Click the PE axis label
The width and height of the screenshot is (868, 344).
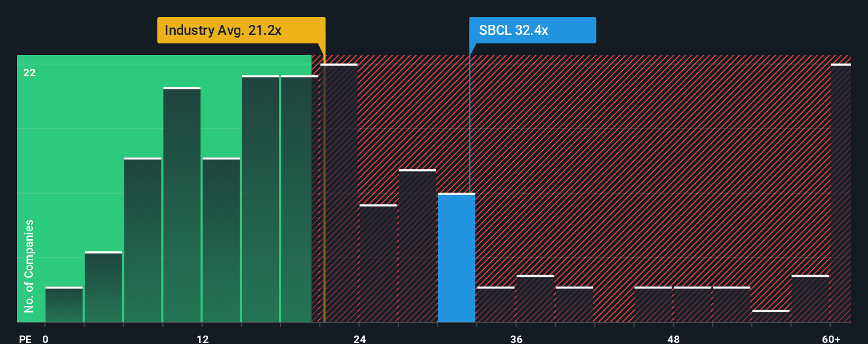tap(25, 339)
